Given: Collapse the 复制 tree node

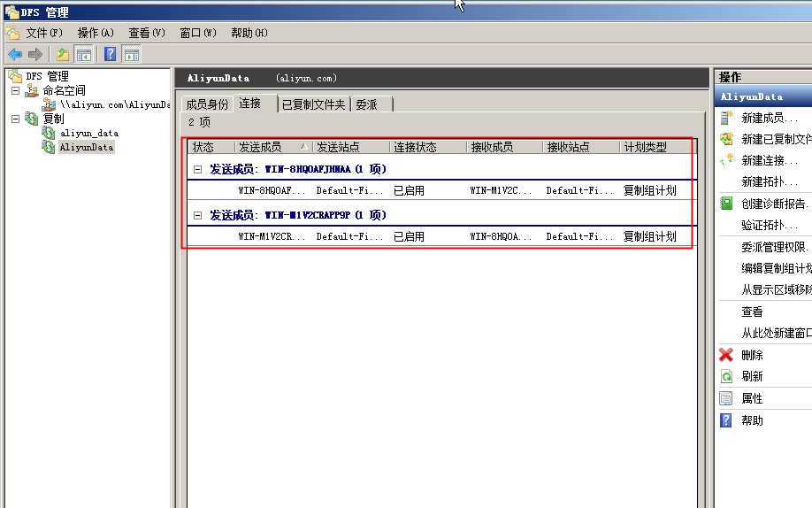Looking at the screenshot, I should (15, 118).
